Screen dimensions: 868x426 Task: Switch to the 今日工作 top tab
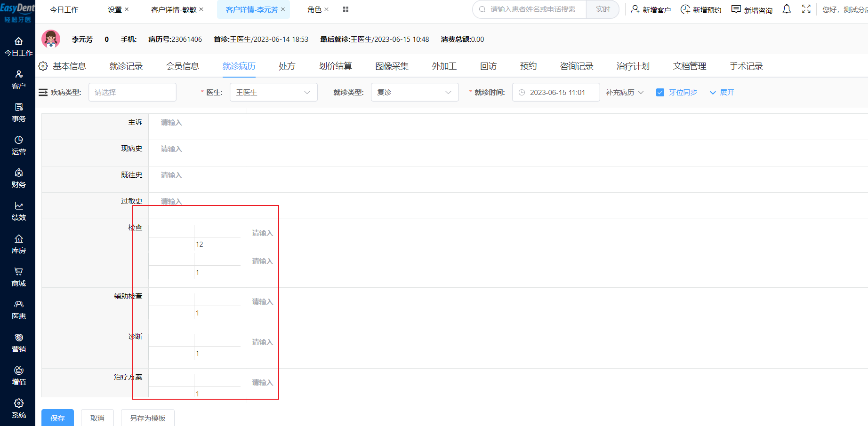click(64, 9)
